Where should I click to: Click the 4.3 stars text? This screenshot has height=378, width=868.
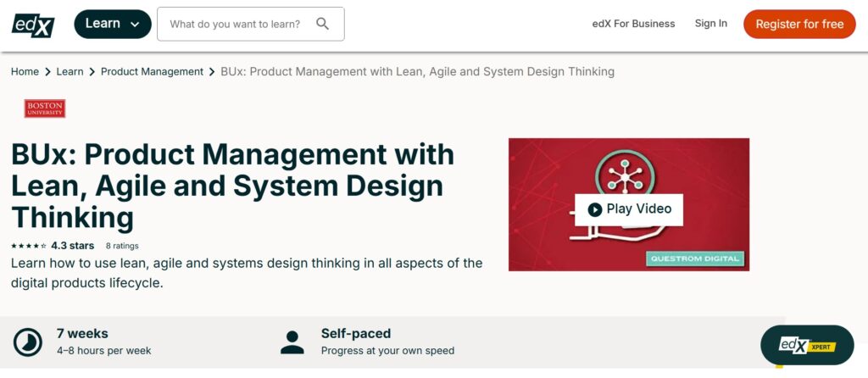pos(73,245)
